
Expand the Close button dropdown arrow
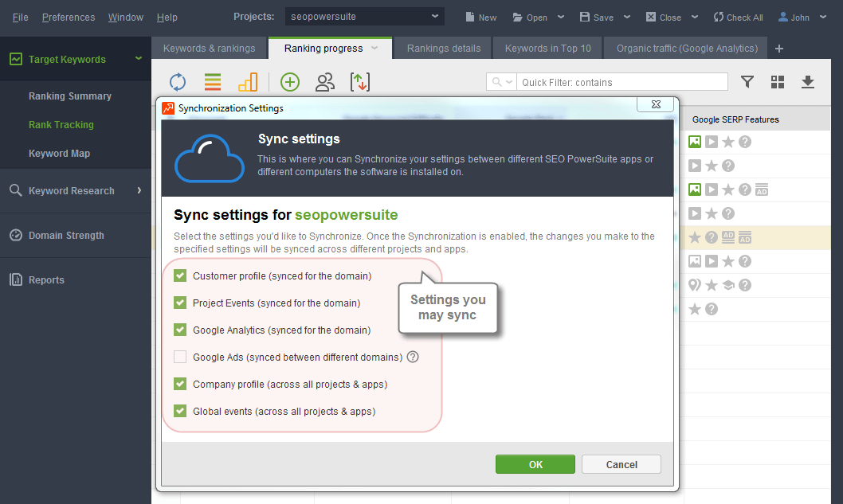pyautogui.click(x=695, y=17)
